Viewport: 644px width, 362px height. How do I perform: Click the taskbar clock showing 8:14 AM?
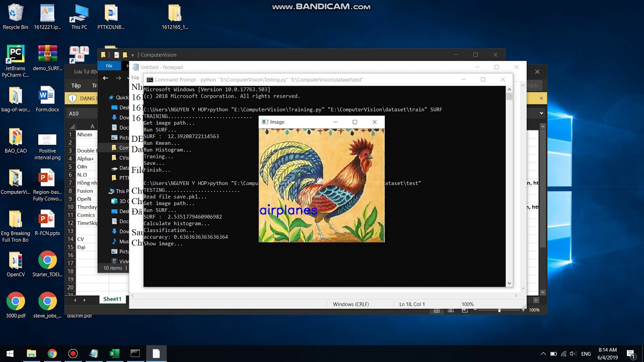point(607,353)
